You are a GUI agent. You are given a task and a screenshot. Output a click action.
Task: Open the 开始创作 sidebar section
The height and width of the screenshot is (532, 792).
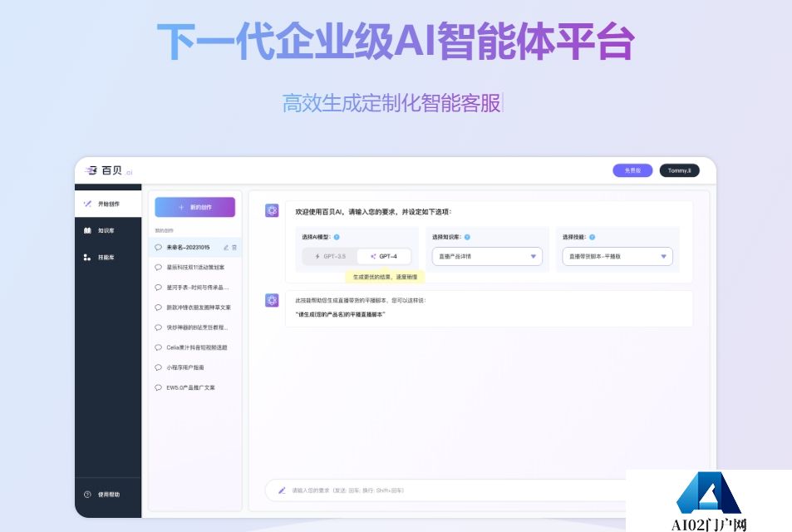pos(108,204)
